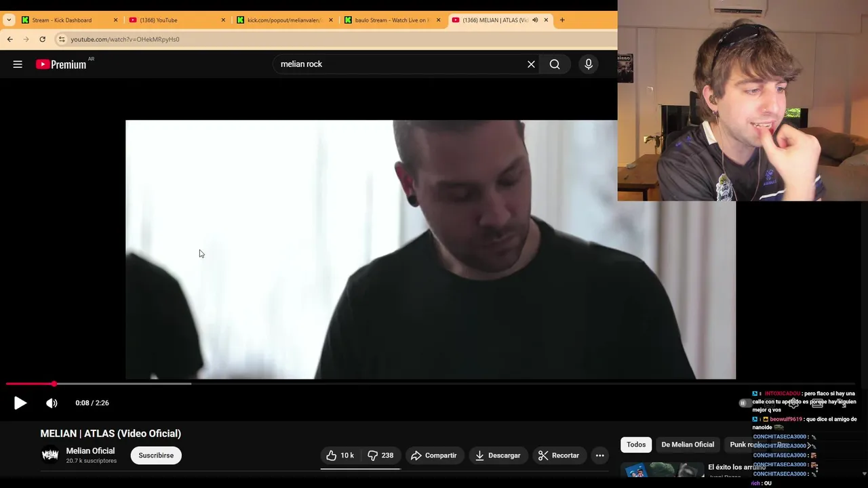Click the 0:08 / 2:26 time display
This screenshot has height=488, width=868.
coord(92,403)
